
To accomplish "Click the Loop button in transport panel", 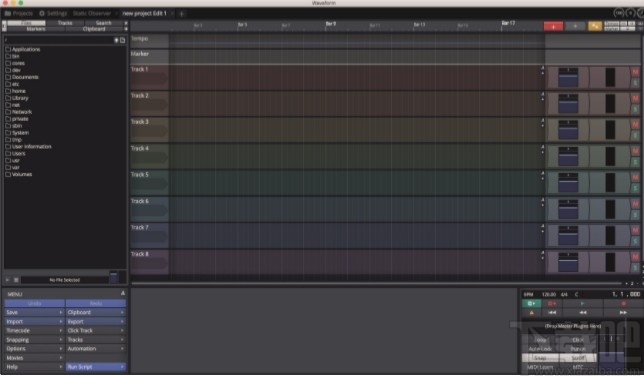I will 540,340.
